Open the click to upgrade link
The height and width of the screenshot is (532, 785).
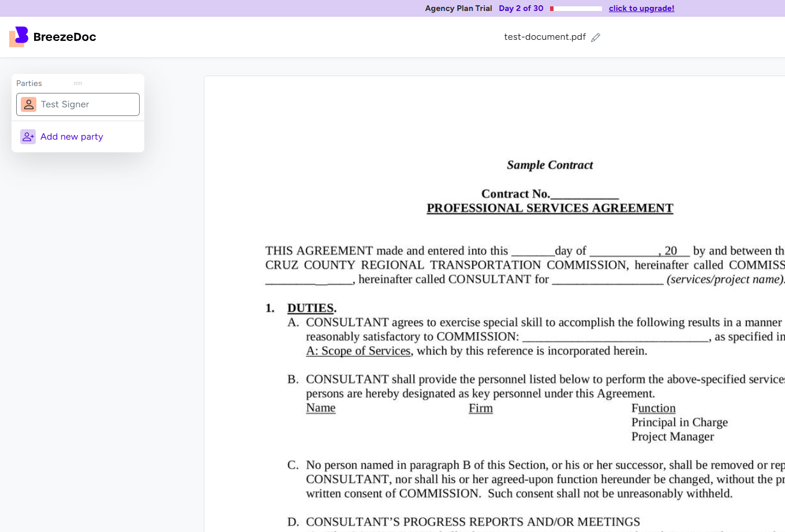pos(641,8)
